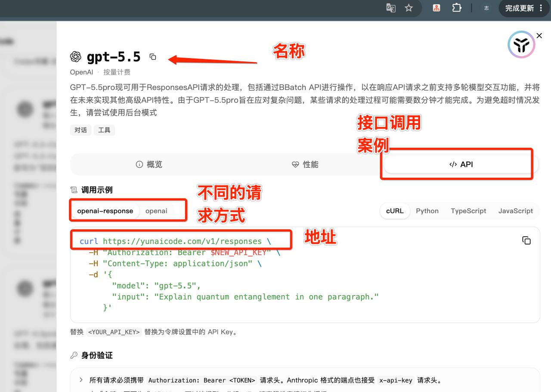
Task: Click the 工具 tag
Action: coord(104,130)
